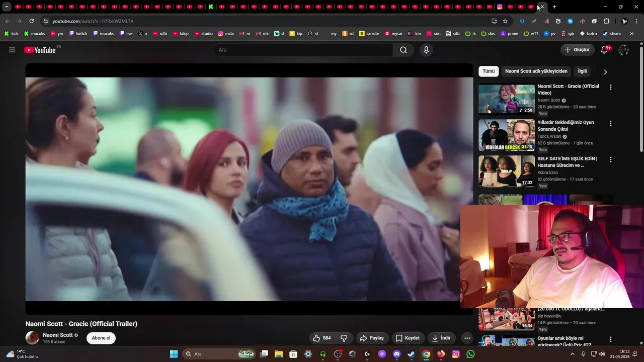Select the Naomi Scott adlı yükleyiciden chip

pyautogui.click(x=536, y=71)
